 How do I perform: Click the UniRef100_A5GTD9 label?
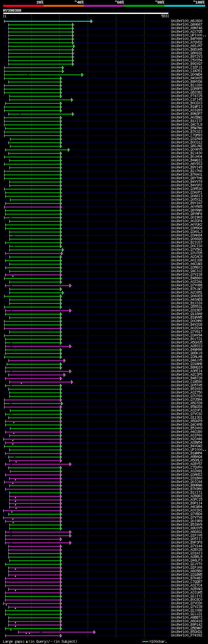coord(186,403)
